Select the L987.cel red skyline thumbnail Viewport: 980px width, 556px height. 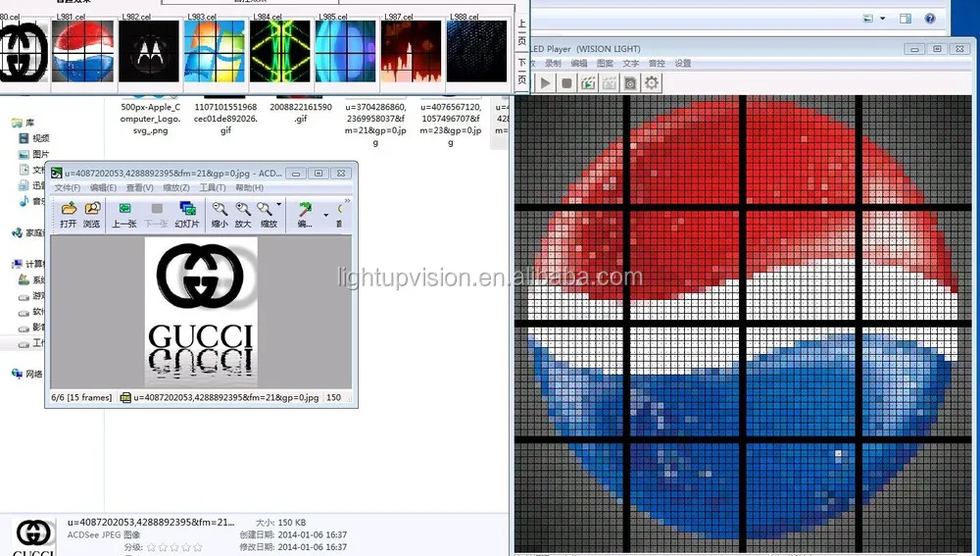(x=412, y=51)
